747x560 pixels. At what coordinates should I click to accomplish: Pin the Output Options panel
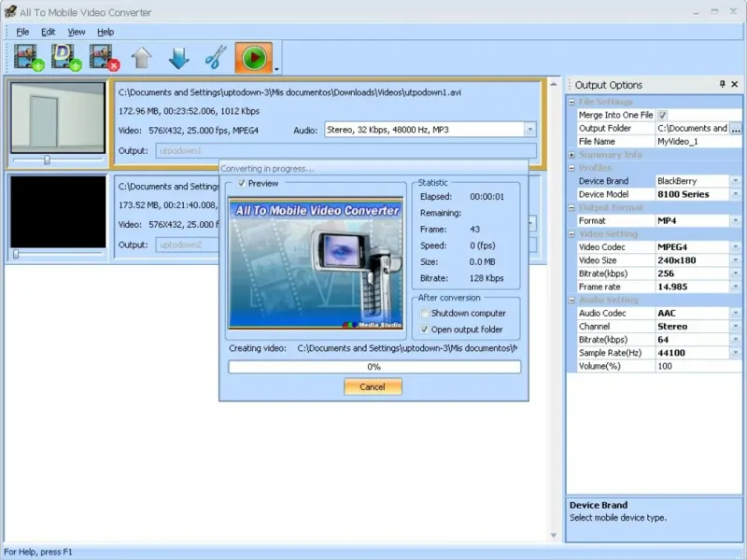(x=722, y=85)
